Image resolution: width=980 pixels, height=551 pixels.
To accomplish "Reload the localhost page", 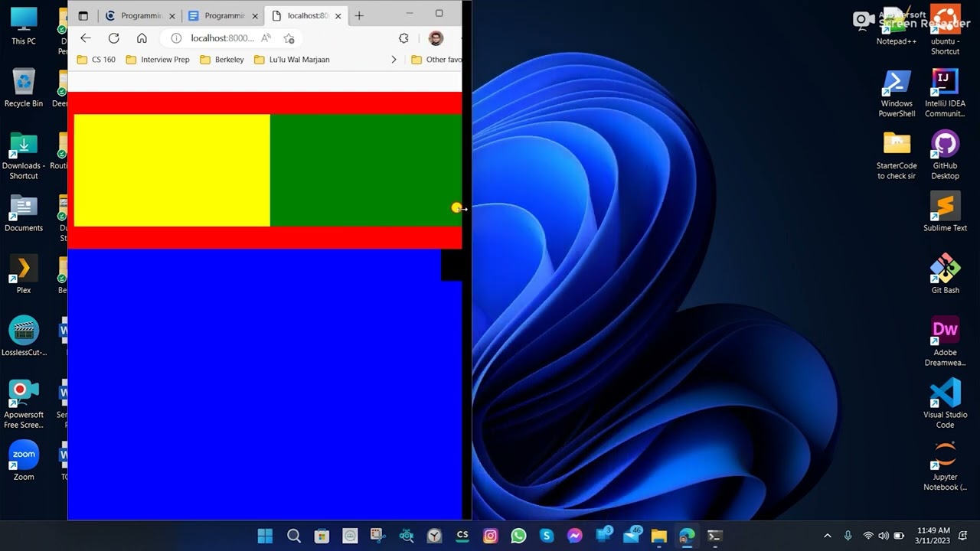I will coord(114,38).
